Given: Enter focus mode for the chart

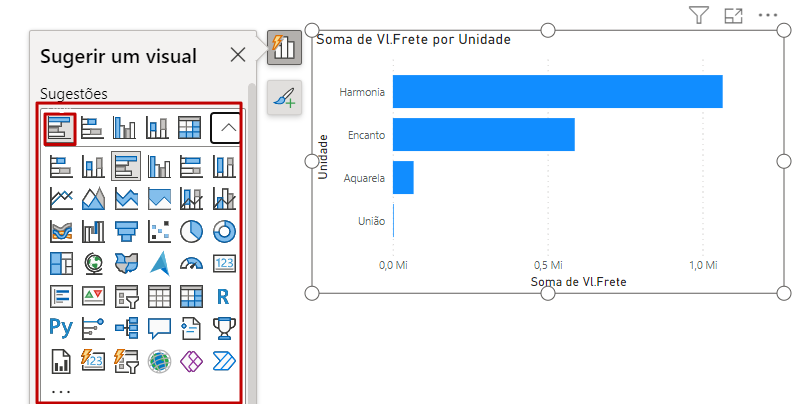Looking at the screenshot, I should (x=734, y=15).
